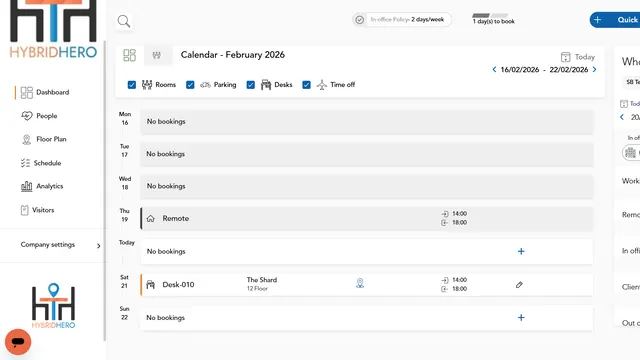
Task: Uncheck the Time off checkbox
Action: point(306,85)
